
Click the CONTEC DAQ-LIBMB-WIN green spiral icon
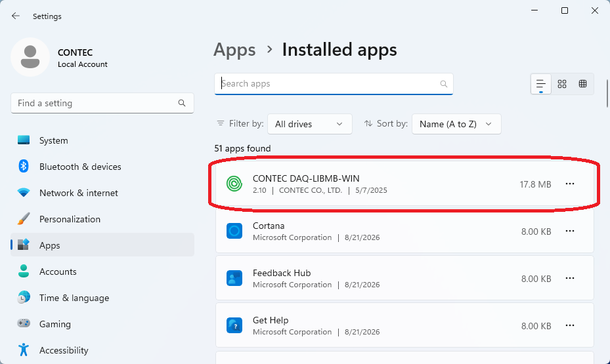pyautogui.click(x=234, y=184)
